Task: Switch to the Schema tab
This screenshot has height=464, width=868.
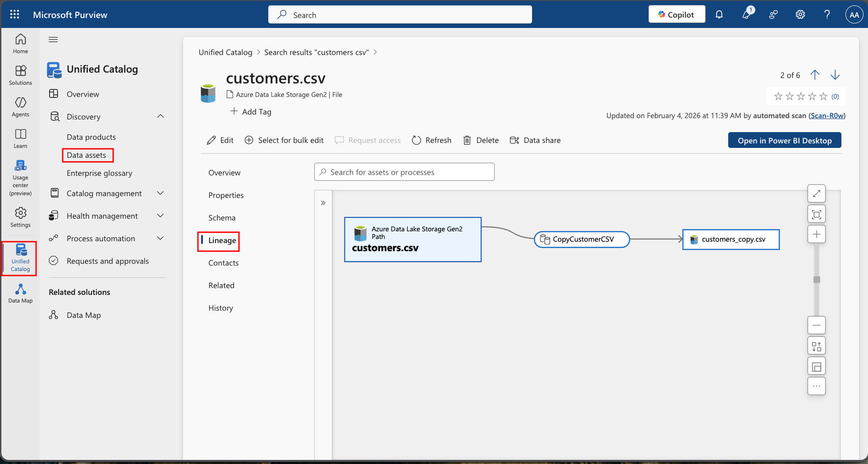Action: [x=222, y=218]
